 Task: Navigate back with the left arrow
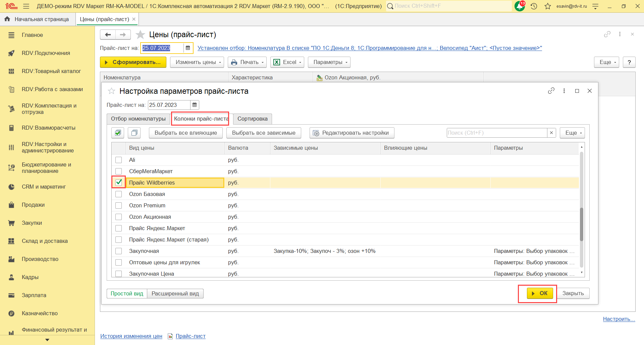click(108, 35)
